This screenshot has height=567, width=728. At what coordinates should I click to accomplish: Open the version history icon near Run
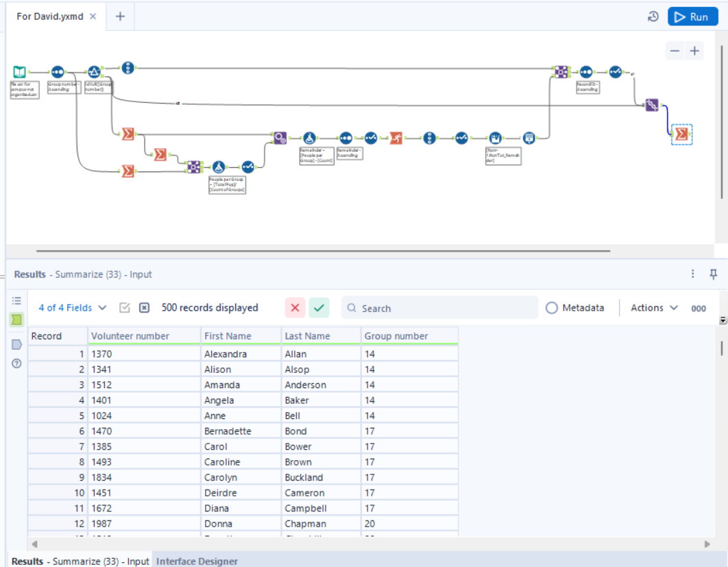coord(653,16)
